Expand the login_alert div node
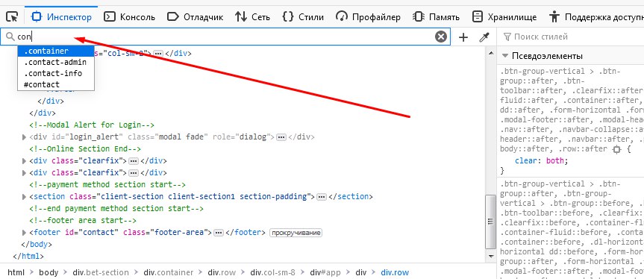The height and width of the screenshot is (279, 644). tap(24, 137)
